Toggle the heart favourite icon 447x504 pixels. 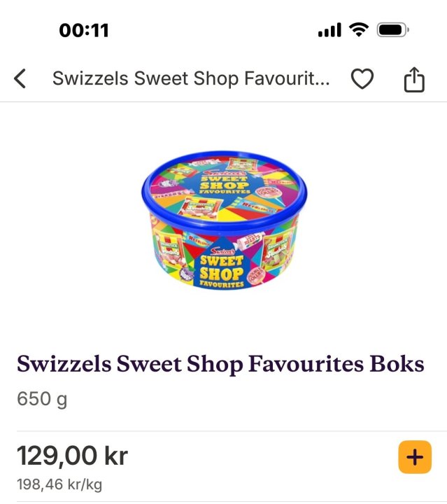[362, 79]
